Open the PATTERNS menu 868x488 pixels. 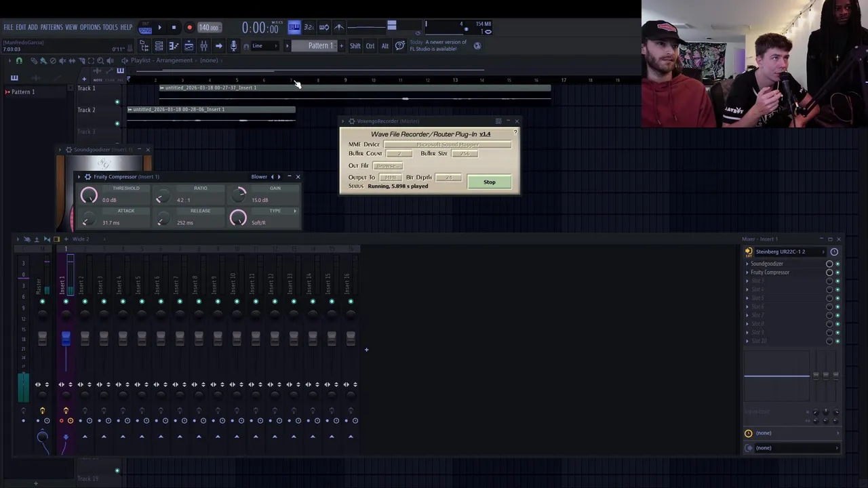click(52, 27)
